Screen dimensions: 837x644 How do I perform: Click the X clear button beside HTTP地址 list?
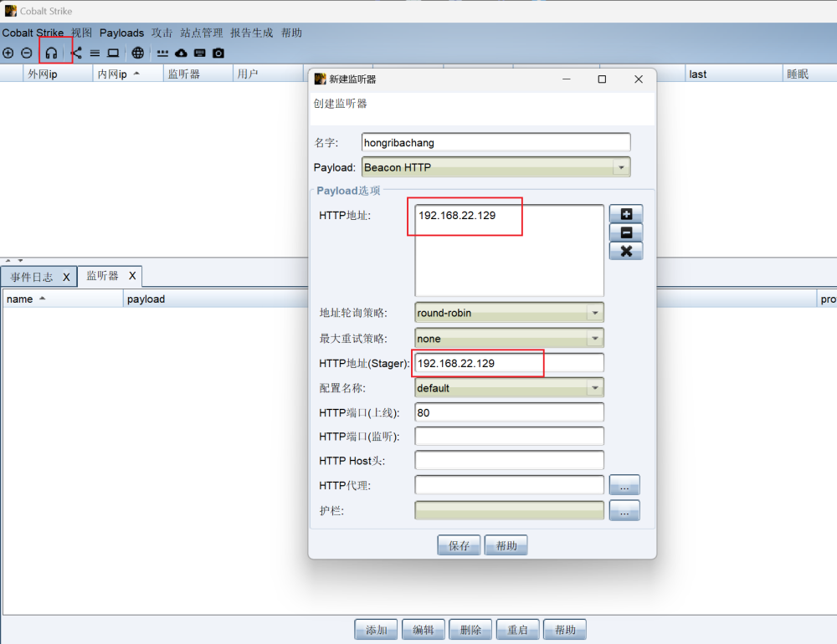click(x=625, y=251)
